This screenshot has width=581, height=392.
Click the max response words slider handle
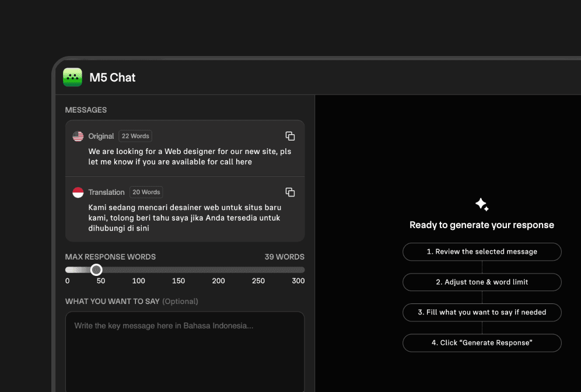click(x=97, y=269)
